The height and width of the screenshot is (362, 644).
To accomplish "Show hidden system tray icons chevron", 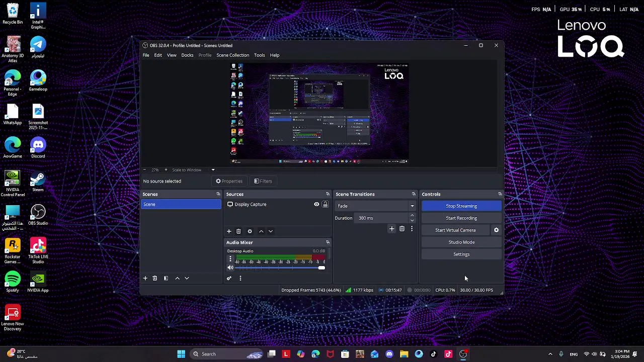I will 550,354.
